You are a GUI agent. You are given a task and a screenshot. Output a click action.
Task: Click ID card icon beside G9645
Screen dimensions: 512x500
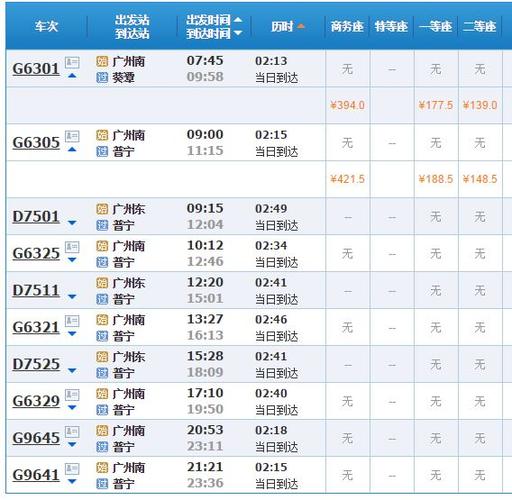72,431
